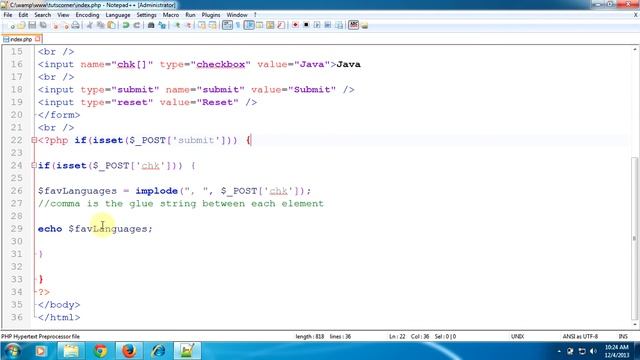Click the Playback macro icon
The height and width of the screenshot is (360, 640).
coord(317,25)
